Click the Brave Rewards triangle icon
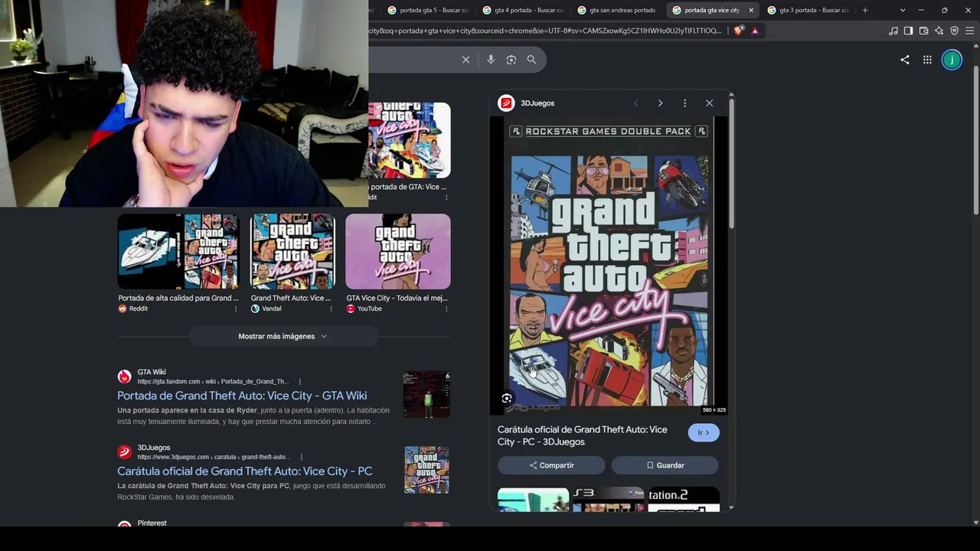The height and width of the screenshot is (551, 980). 755,31
